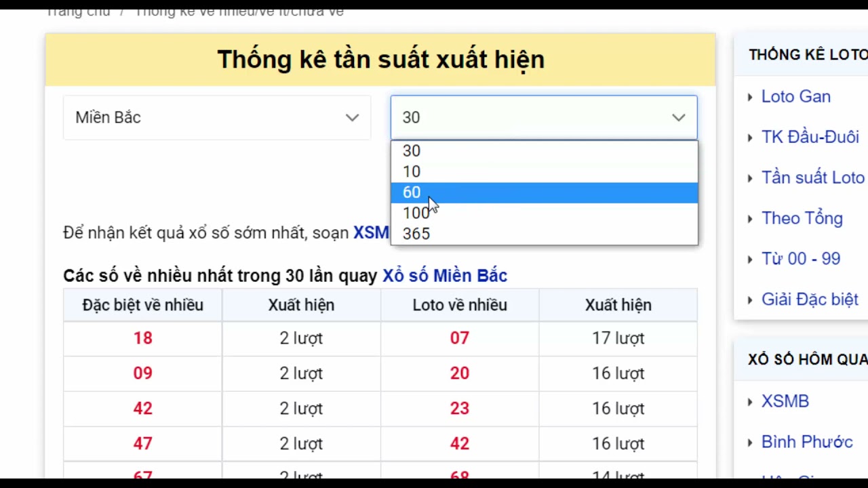Select 10 from the draw-count options
The width and height of the screenshot is (868, 488).
click(411, 171)
